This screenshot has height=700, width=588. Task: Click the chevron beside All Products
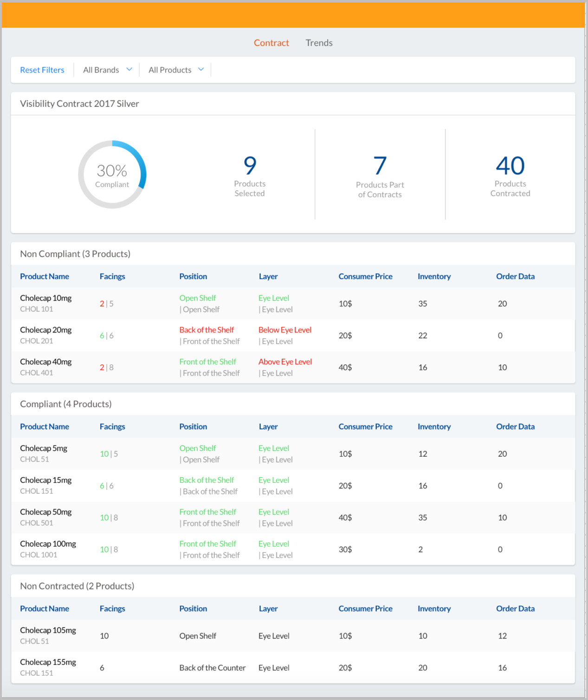click(x=201, y=70)
